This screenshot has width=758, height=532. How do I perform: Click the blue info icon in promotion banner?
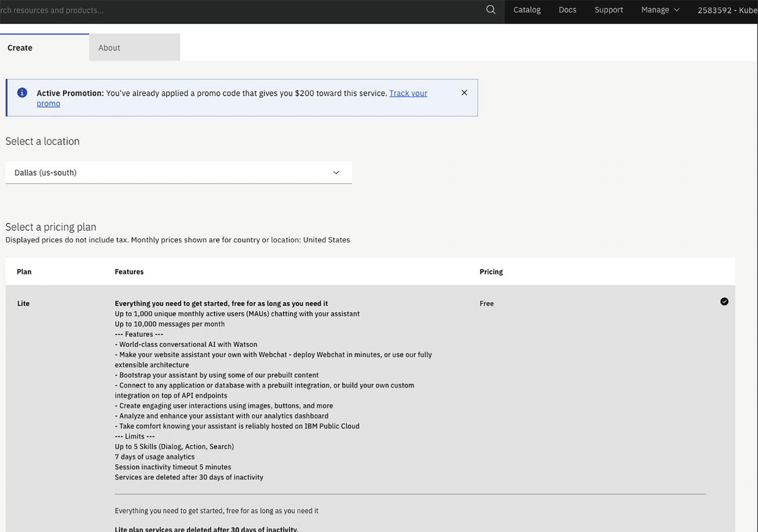[x=22, y=92]
